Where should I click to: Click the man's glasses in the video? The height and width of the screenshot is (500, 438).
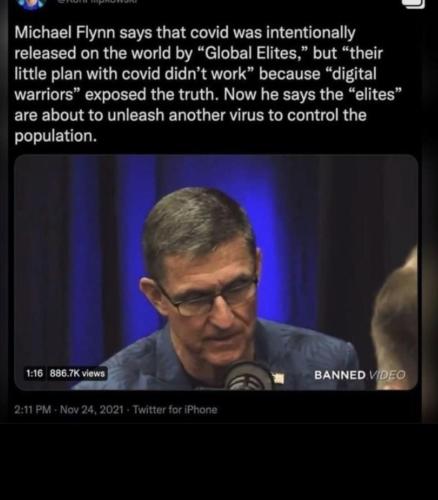click(x=208, y=297)
